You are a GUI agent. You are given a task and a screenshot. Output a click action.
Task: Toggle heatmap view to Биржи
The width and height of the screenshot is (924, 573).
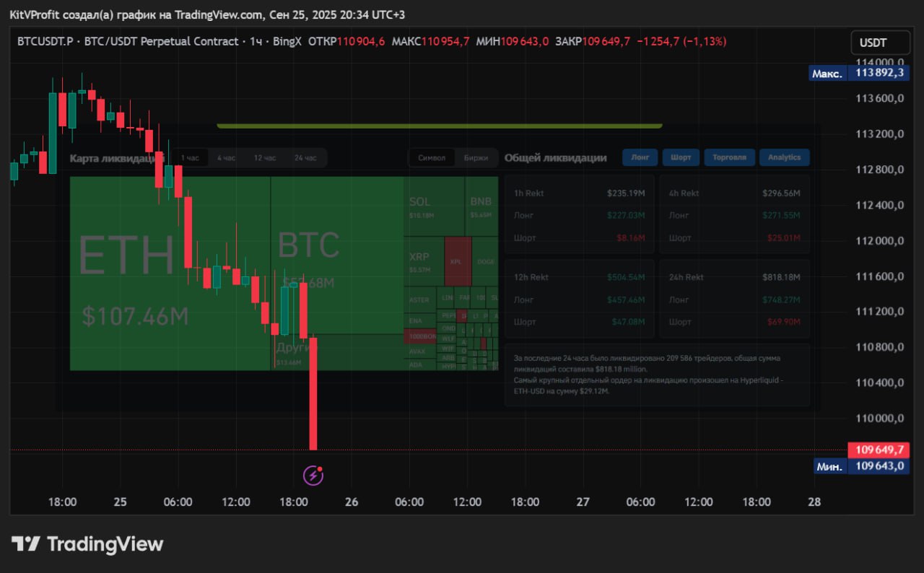[x=476, y=158]
